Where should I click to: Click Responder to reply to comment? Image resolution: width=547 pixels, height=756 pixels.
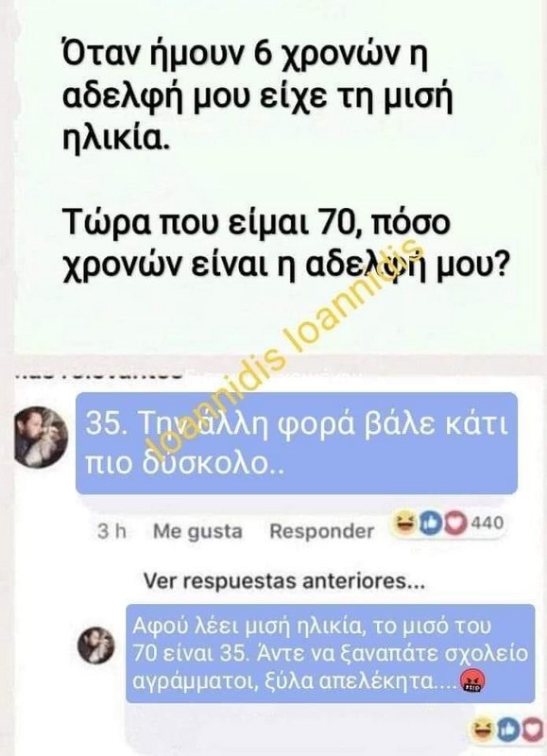click(321, 531)
